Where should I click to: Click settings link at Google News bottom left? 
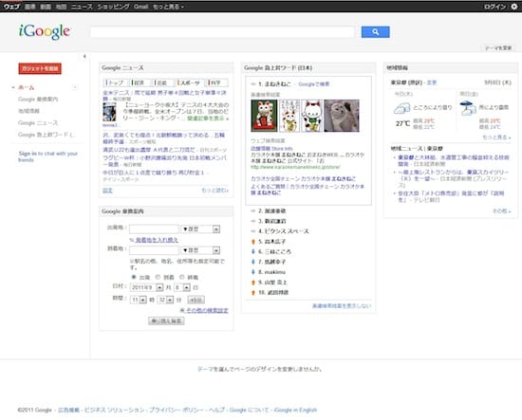pyautogui.click(x=107, y=191)
